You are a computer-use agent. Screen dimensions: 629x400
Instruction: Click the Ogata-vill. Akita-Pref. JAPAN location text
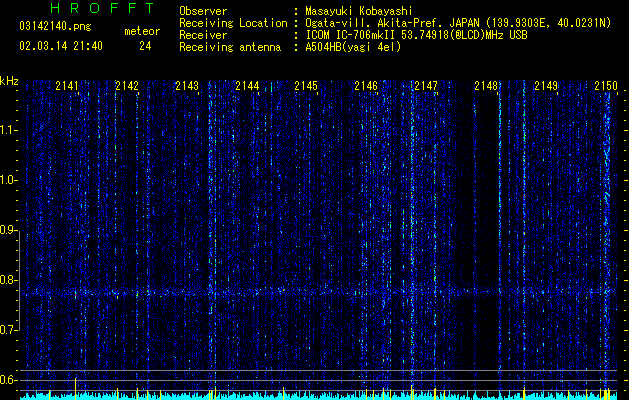pyautogui.click(x=458, y=23)
